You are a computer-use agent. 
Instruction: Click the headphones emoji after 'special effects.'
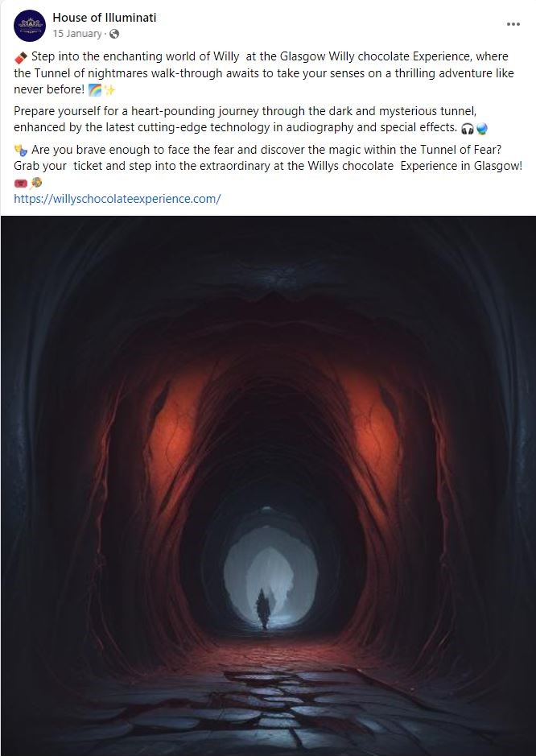[x=467, y=129]
